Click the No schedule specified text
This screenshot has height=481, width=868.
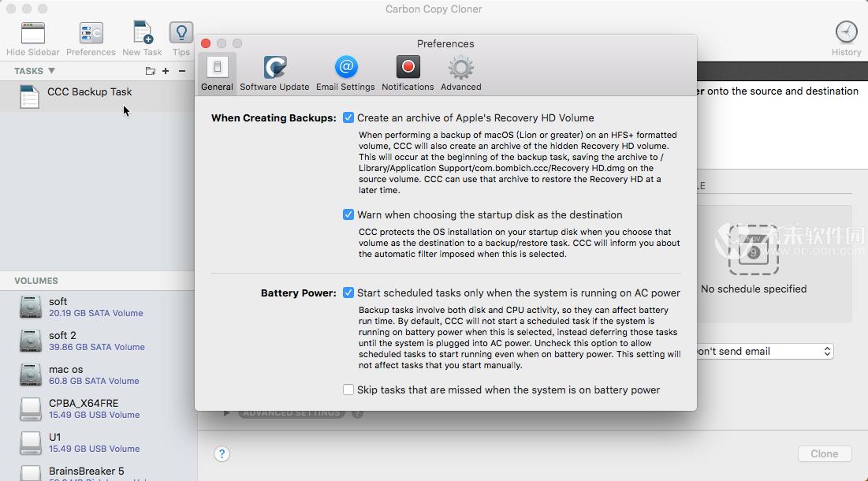point(754,289)
